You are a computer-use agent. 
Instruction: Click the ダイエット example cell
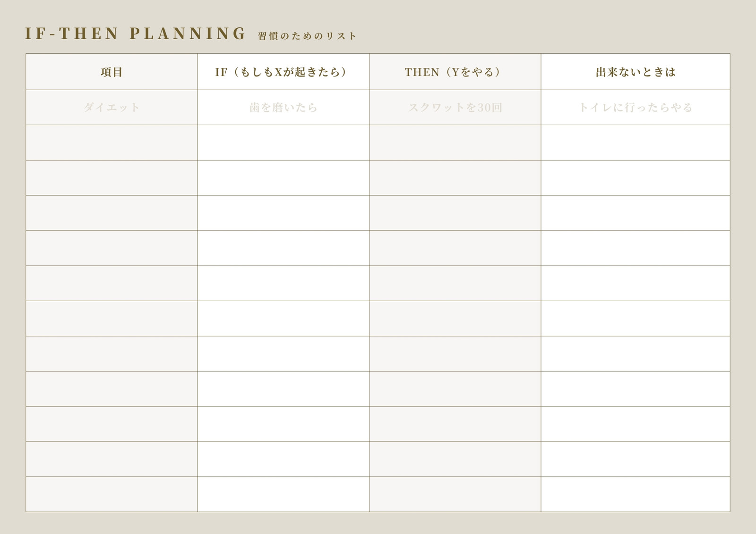coord(112,107)
